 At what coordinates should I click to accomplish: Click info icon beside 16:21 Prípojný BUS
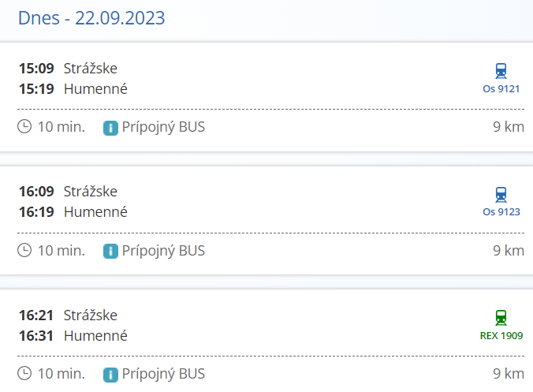110,374
